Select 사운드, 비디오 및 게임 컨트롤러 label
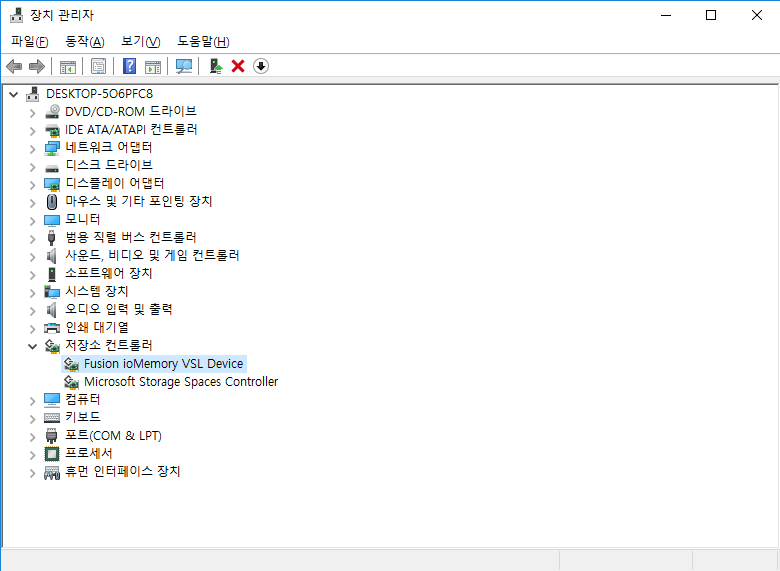Viewport: 780px width, 571px height. (x=152, y=255)
